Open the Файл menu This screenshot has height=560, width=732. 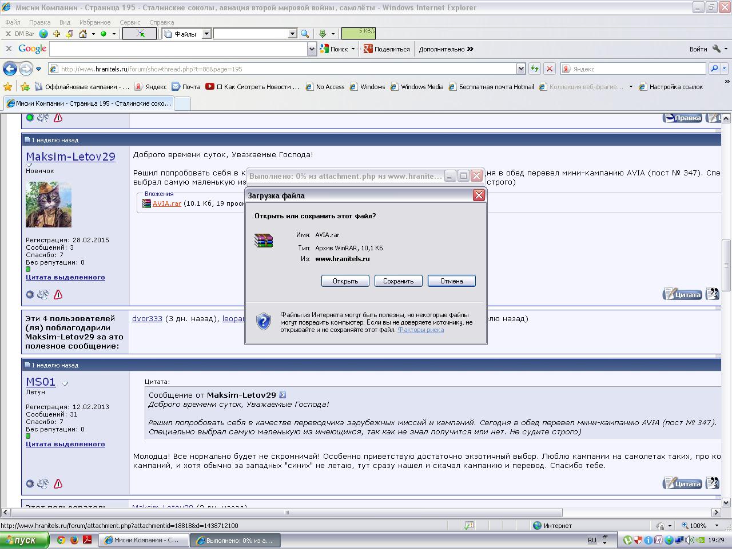13,22
